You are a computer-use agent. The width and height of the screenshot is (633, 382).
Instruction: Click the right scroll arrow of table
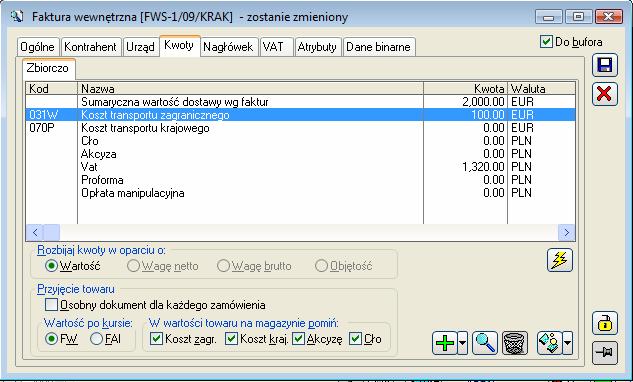(566, 232)
